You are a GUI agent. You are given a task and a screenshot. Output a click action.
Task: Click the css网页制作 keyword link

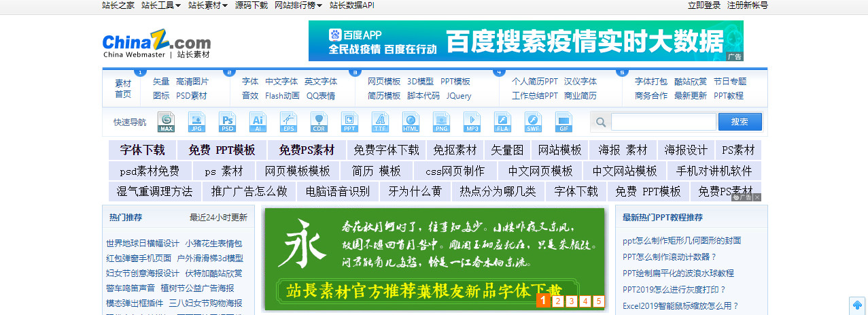click(x=455, y=170)
